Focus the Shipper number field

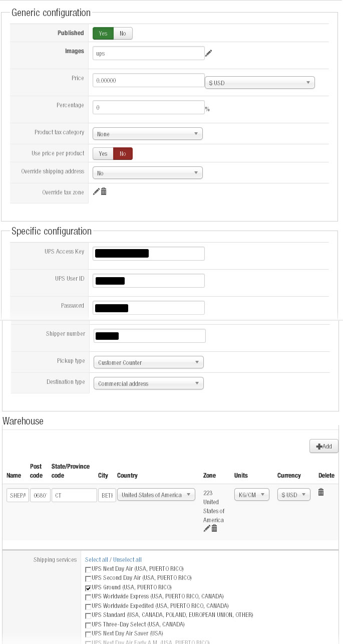tap(150, 336)
